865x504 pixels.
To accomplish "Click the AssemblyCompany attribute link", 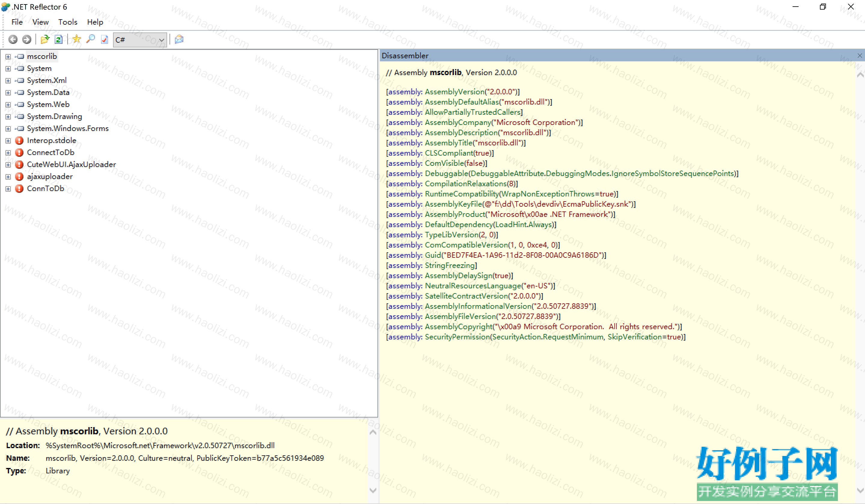I will pos(458,123).
